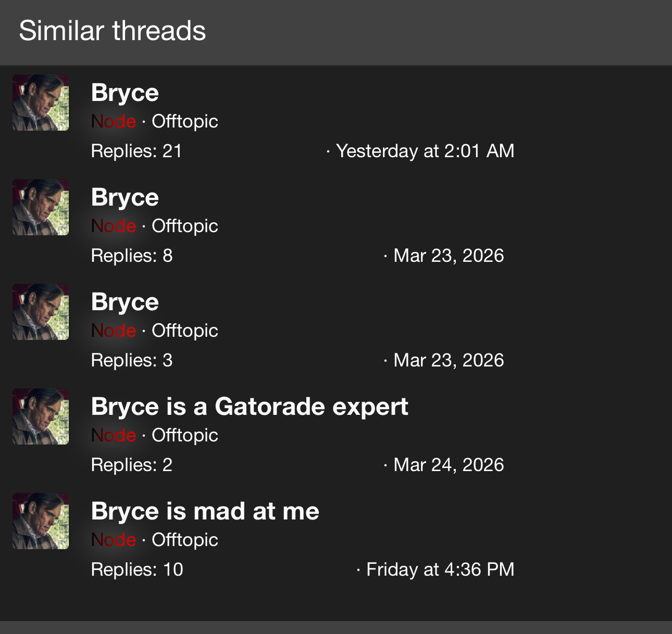Open Offtopic link under Bryce is mad at me
The width and height of the screenshot is (672, 634).
point(185,540)
